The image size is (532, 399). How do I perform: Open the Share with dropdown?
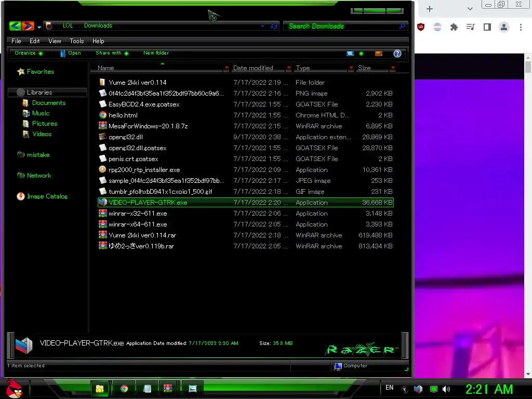[112, 53]
